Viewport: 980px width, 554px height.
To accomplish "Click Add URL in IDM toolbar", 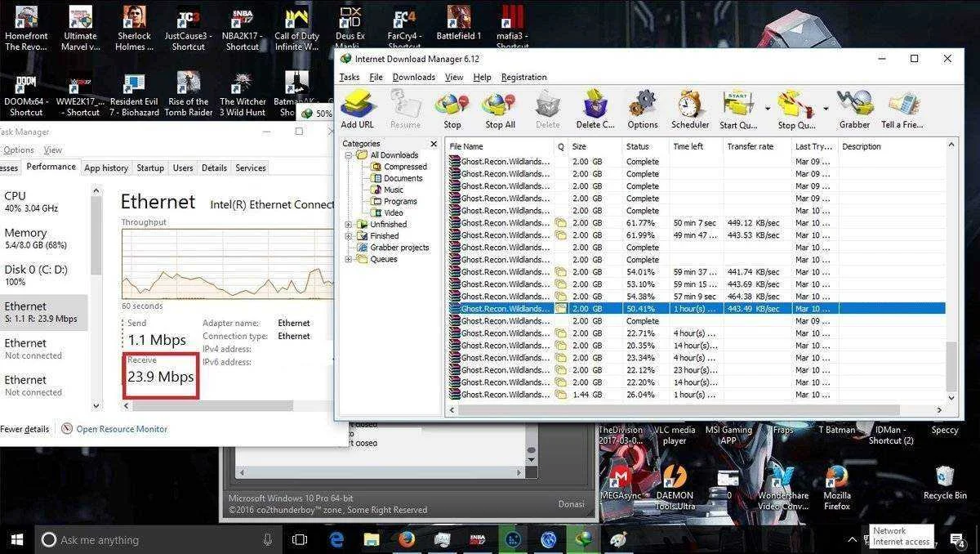I will pos(357,109).
